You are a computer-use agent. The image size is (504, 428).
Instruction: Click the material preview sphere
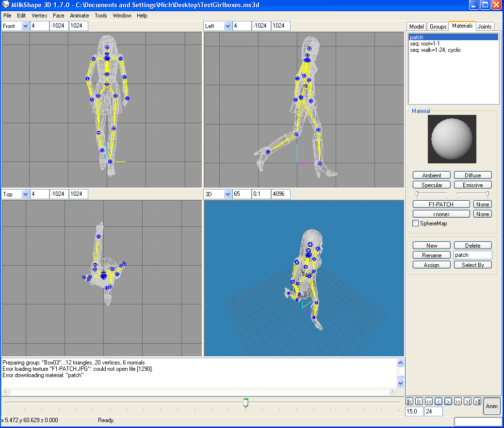point(452,139)
